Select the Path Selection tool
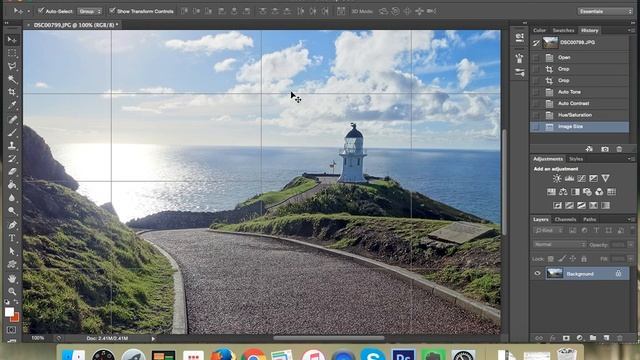Viewport: 640px width, 360px height. (12, 251)
